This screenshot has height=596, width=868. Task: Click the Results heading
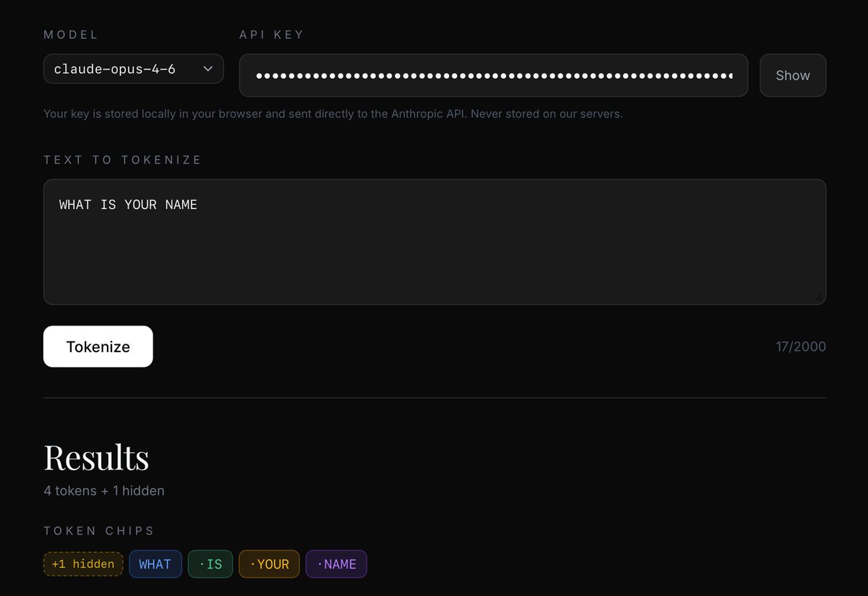coord(96,457)
